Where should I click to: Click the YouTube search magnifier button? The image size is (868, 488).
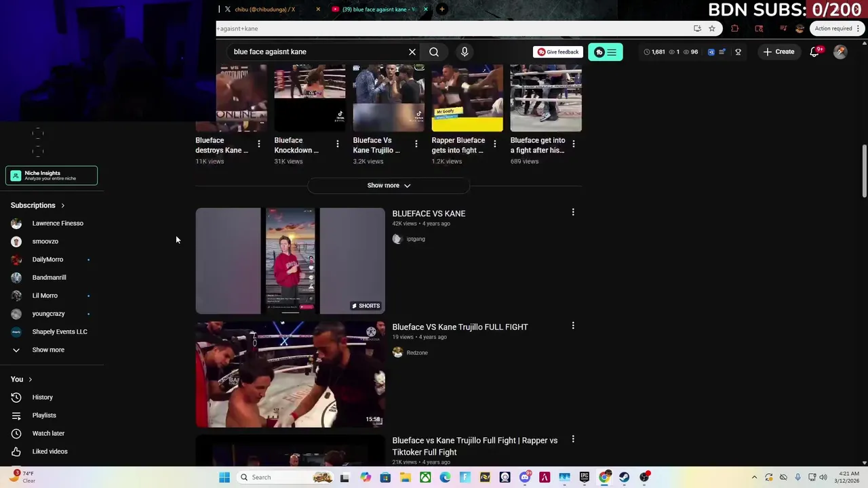pos(434,52)
